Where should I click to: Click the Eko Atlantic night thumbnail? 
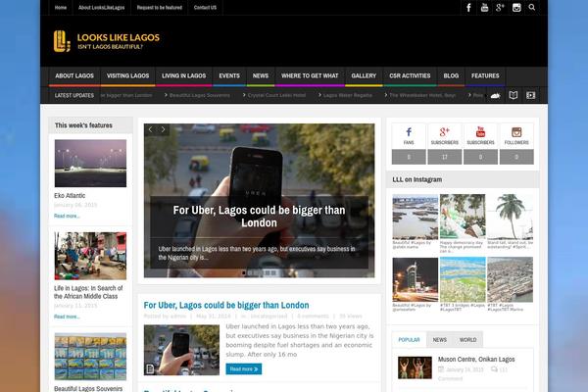click(x=90, y=164)
